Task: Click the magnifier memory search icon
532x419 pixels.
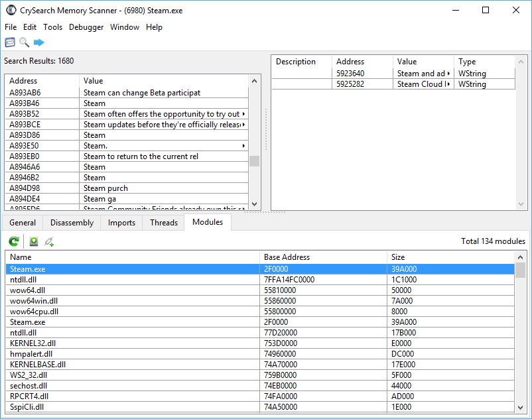Action: (25, 42)
